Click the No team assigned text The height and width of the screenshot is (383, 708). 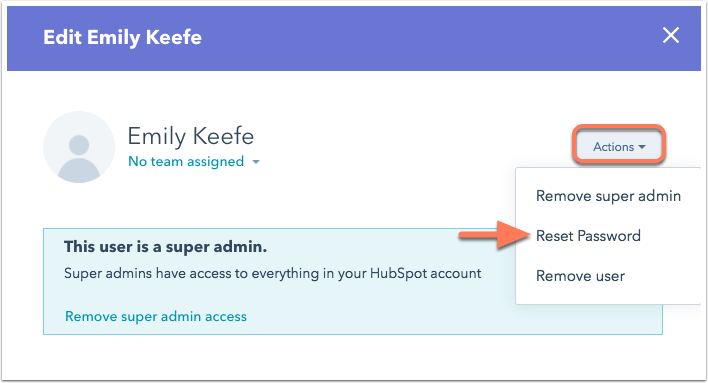pos(186,161)
